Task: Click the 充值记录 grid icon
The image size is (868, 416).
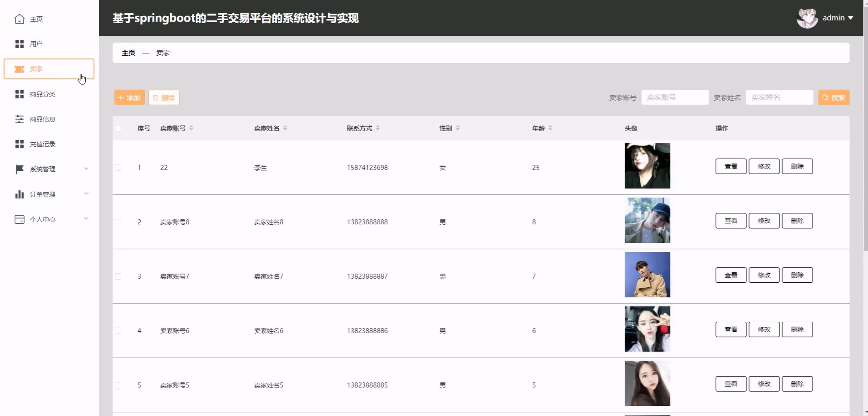Action: (19, 144)
